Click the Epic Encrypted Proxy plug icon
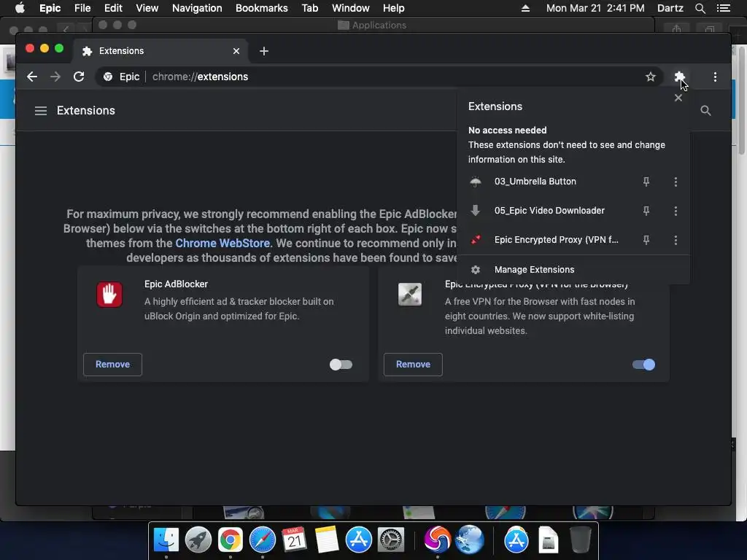 tap(476, 239)
